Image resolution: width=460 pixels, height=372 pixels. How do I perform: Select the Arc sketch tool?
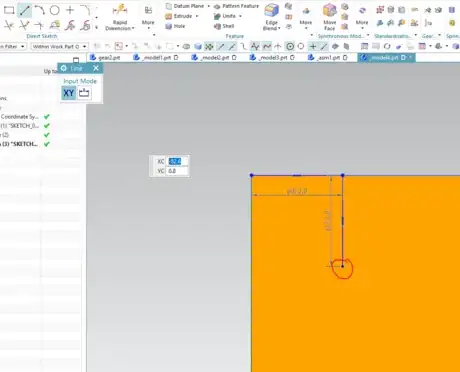(39, 10)
